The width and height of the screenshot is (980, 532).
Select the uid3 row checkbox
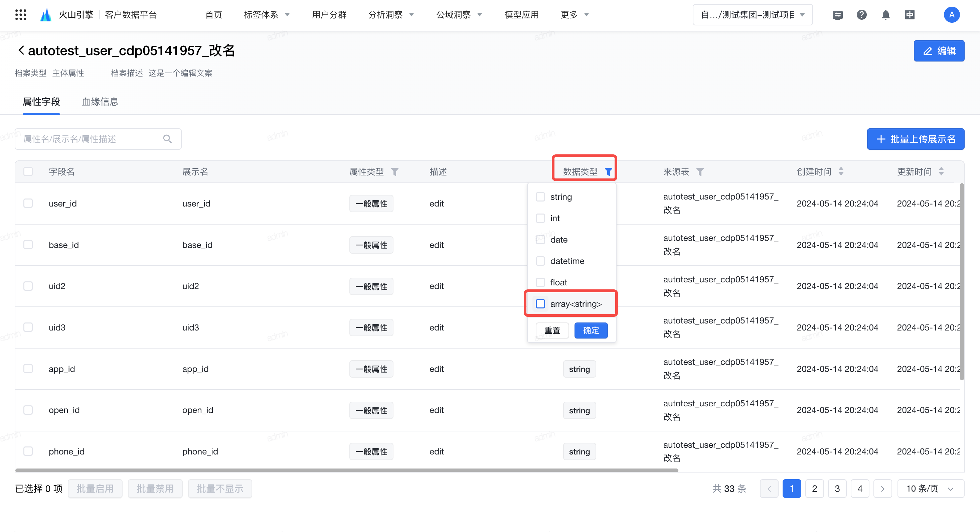[x=28, y=327]
